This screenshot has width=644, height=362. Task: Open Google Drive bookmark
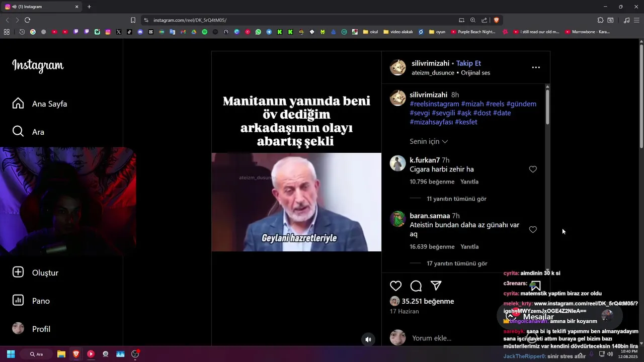click(x=194, y=32)
